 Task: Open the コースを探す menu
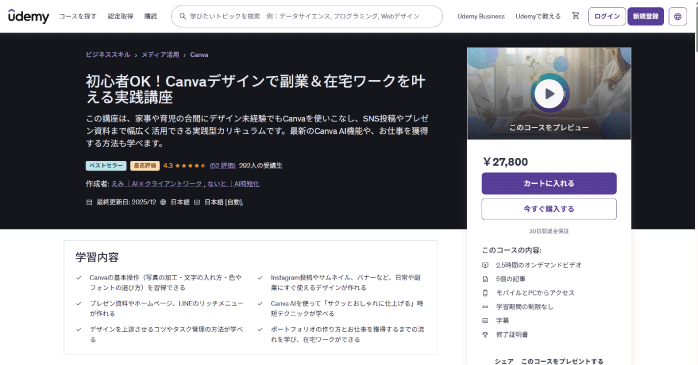(77, 16)
